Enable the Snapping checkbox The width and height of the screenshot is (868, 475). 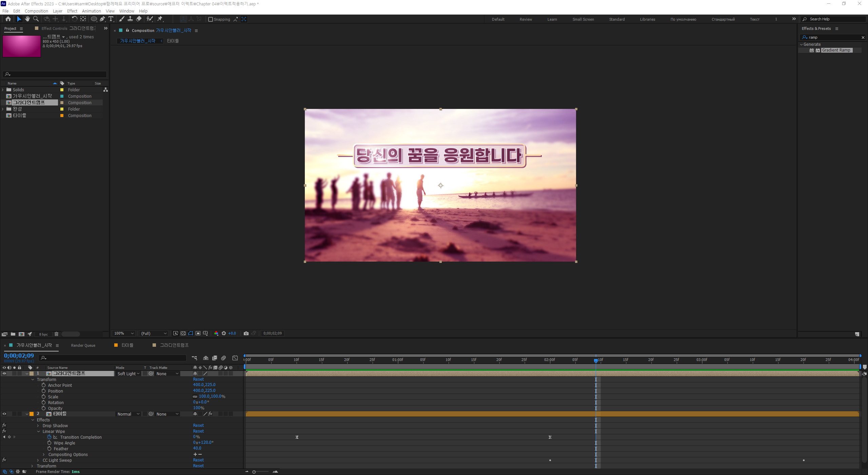click(211, 19)
